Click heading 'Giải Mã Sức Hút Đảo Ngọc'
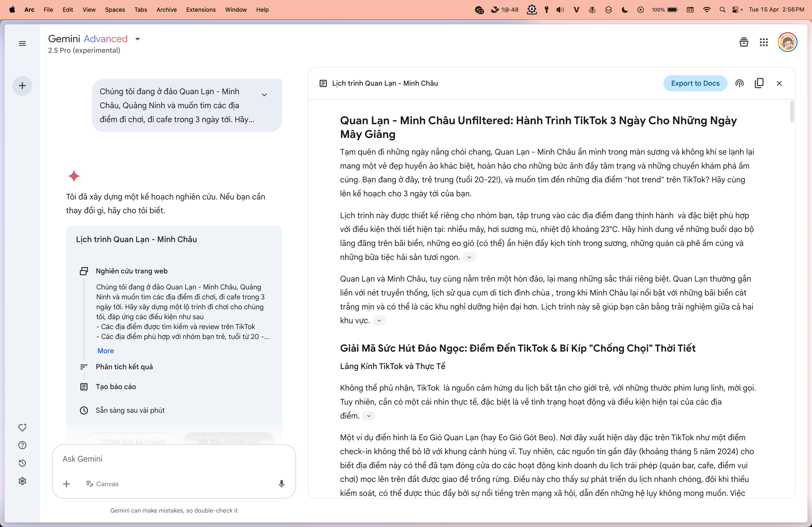 518,348
